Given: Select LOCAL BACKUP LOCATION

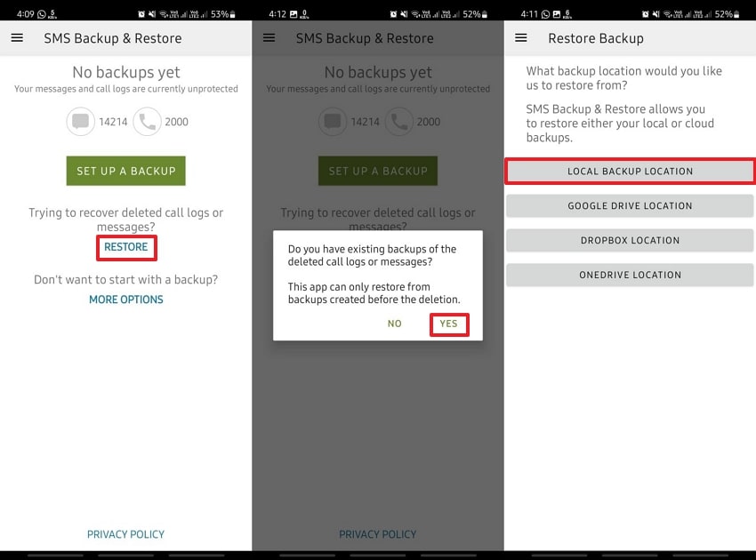Looking at the screenshot, I should [630, 171].
